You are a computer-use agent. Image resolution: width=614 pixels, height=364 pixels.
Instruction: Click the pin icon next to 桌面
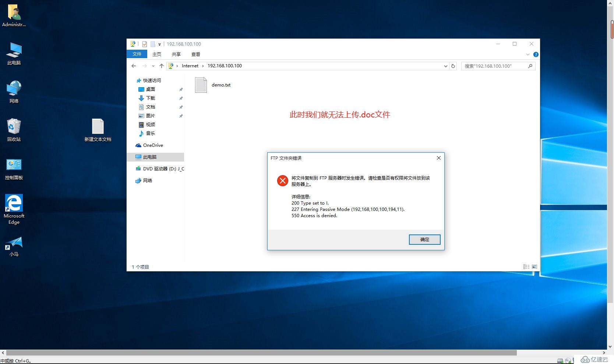tap(181, 89)
